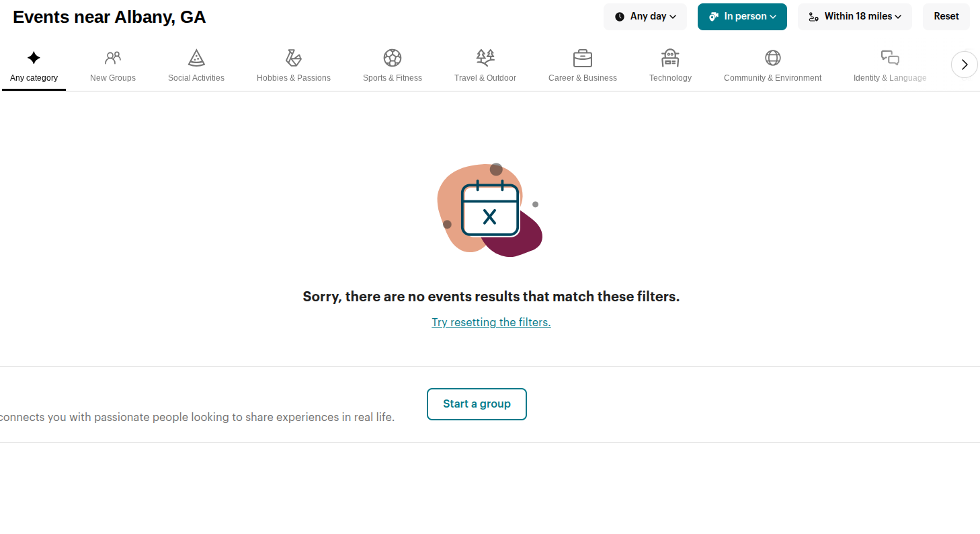Select the Community & Environment globe icon
Viewport: 980px width, 534px height.
773,58
